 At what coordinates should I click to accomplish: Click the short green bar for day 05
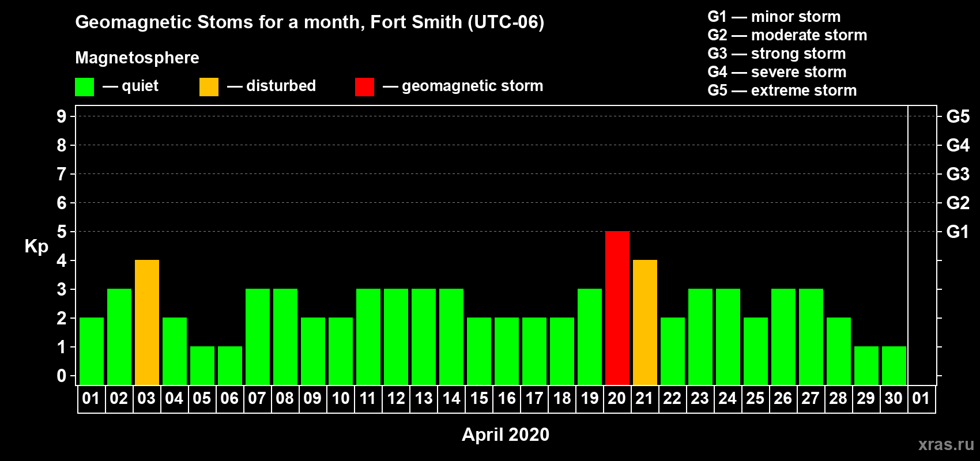coord(202,366)
